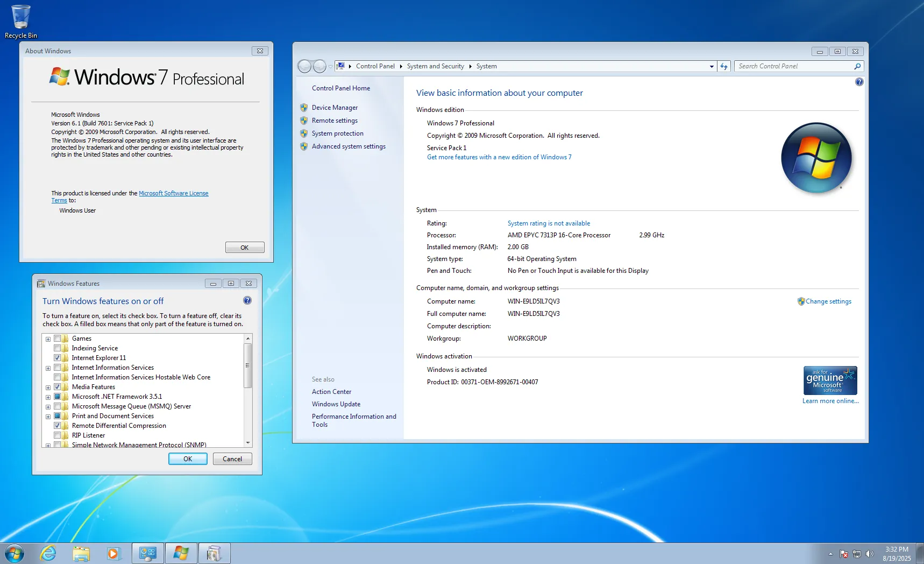The width and height of the screenshot is (924, 564).
Task: Click the Forward button in System window
Action: click(x=319, y=66)
